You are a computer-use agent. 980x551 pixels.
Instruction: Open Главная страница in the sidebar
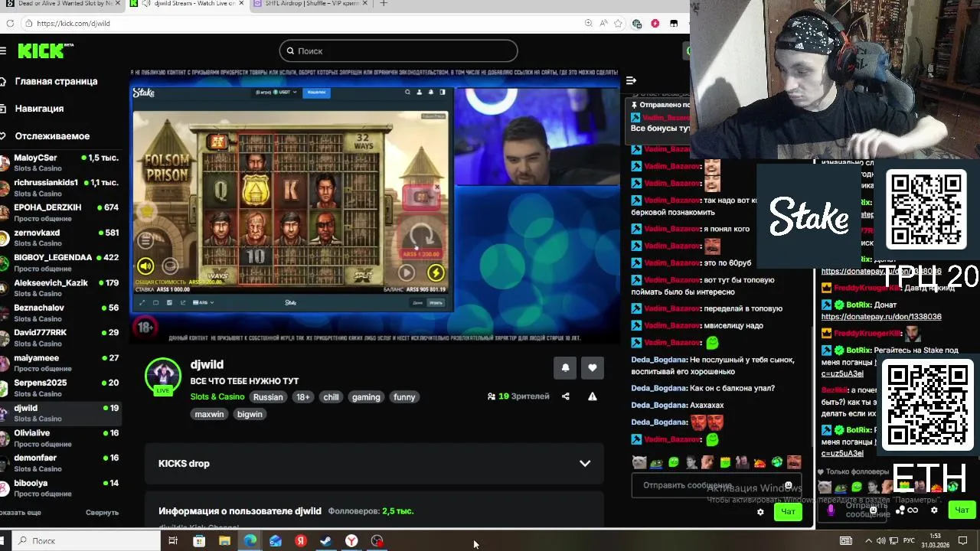point(56,81)
